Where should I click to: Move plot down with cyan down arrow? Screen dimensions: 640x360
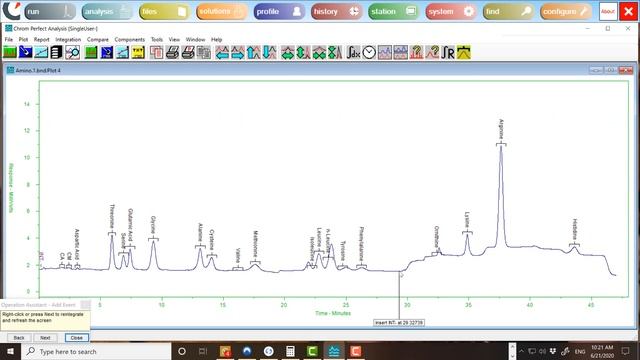(269, 53)
